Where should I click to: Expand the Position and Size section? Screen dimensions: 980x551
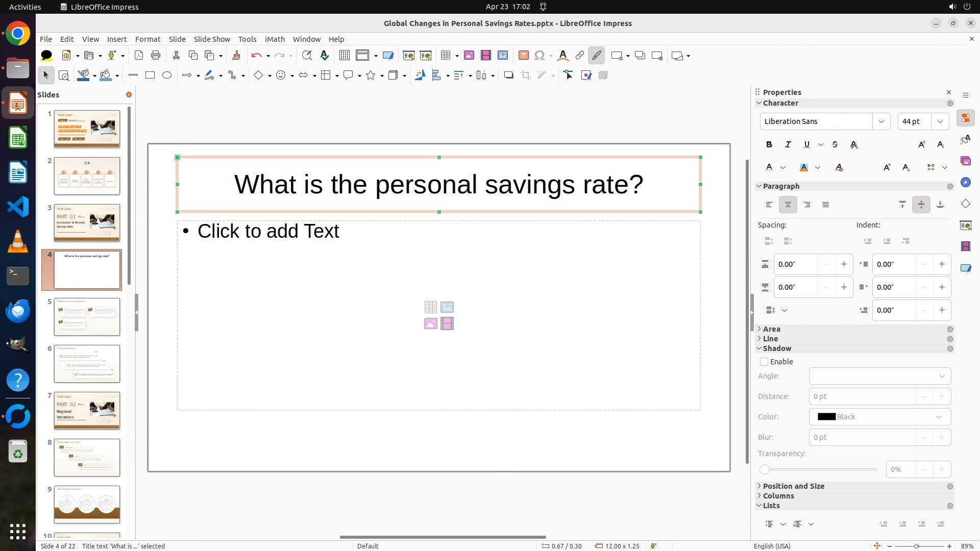[793, 486]
